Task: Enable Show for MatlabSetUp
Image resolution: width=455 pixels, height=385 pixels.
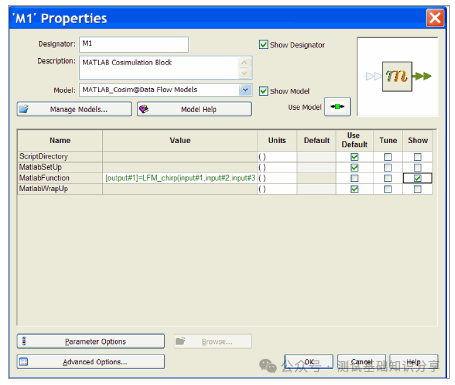Action: [x=417, y=167]
